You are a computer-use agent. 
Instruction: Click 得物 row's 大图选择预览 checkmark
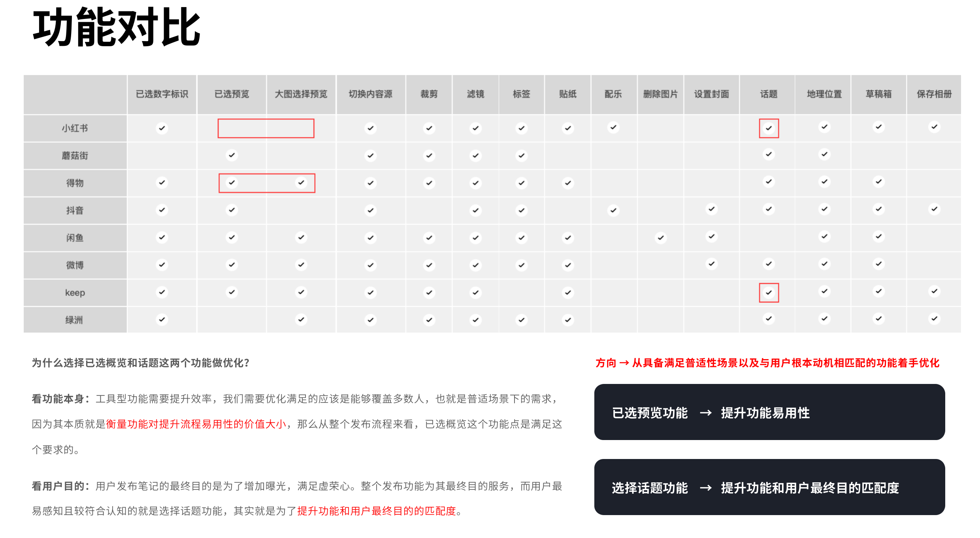(301, 182)
